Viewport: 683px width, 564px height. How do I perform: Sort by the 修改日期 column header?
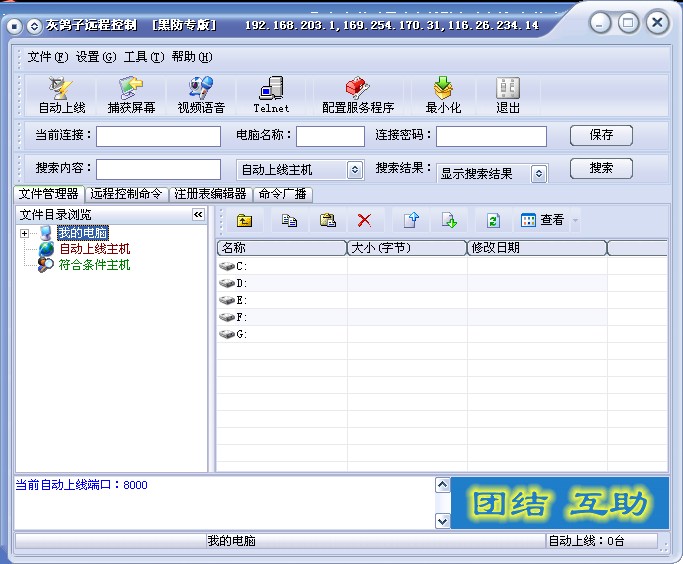pos(537,248)
